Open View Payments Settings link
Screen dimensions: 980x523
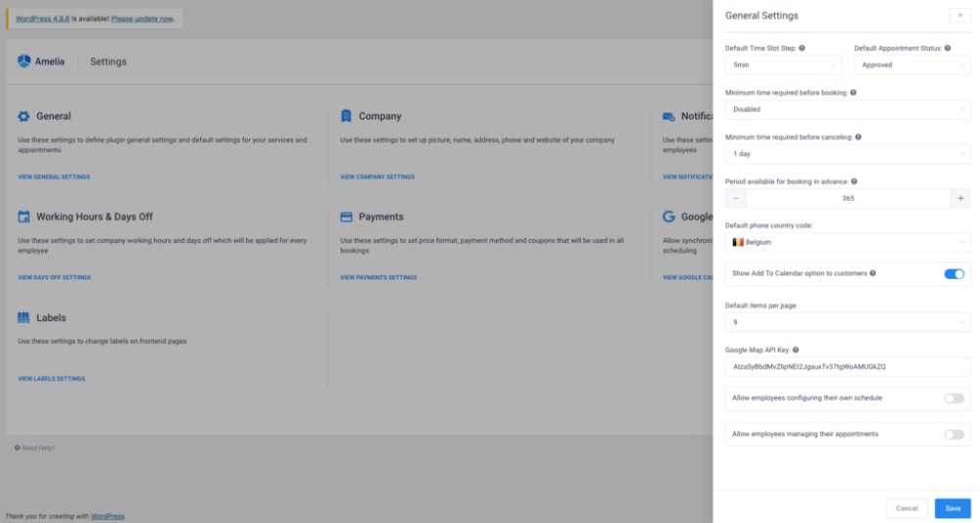pos(378,277)
